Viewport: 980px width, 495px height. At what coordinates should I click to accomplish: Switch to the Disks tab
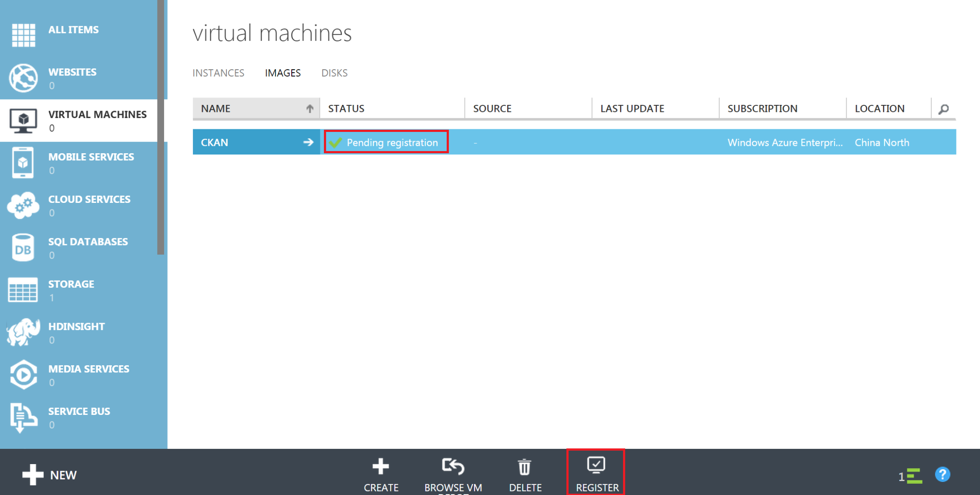[x=334, y=73]
